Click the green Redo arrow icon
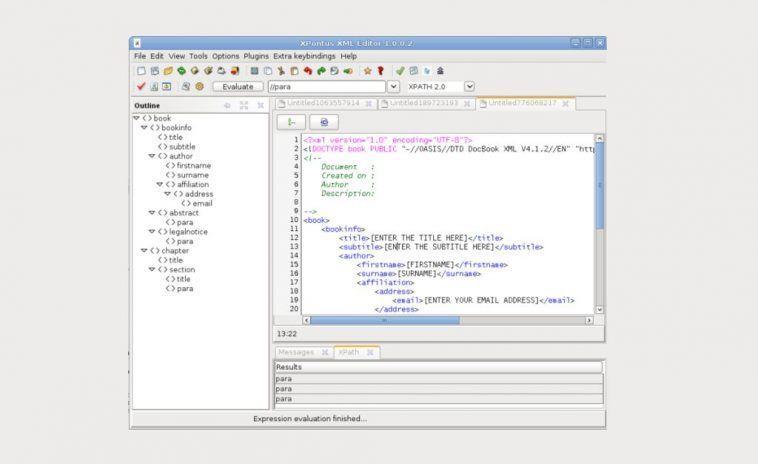The image size is (758, 464). pos(321,71)
